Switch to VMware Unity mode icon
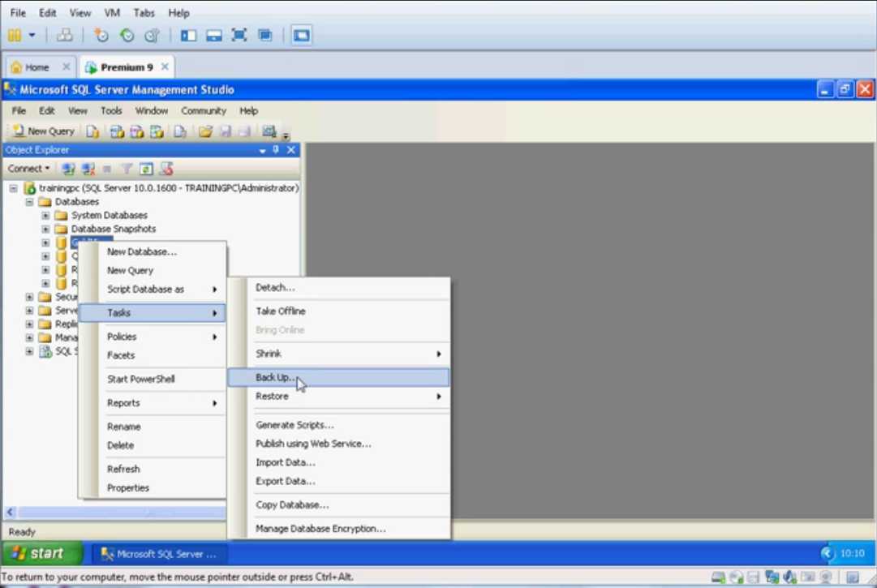 tap(265, 35)
